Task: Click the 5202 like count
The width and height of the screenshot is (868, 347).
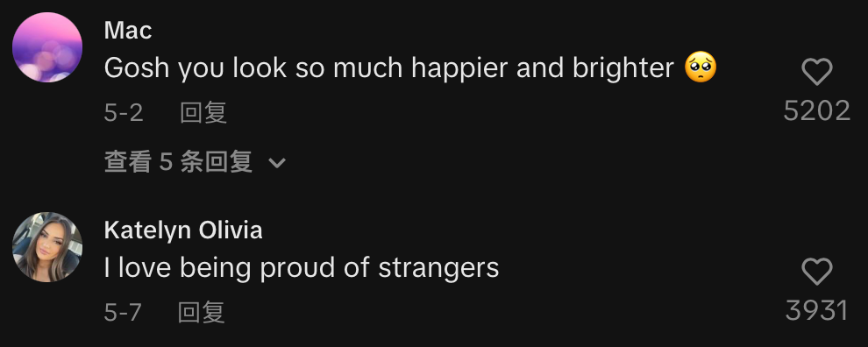Action: 817,111
